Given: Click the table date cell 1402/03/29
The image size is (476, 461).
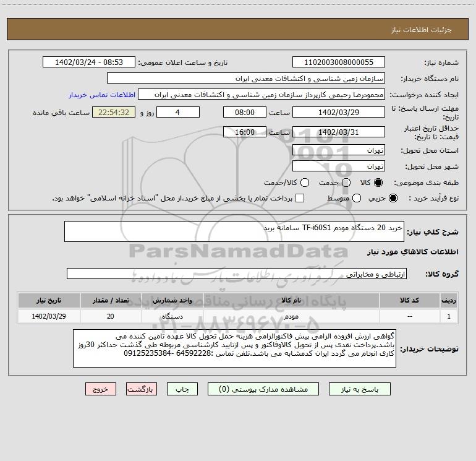Looking at the screenshot, I should coord(49,316).
